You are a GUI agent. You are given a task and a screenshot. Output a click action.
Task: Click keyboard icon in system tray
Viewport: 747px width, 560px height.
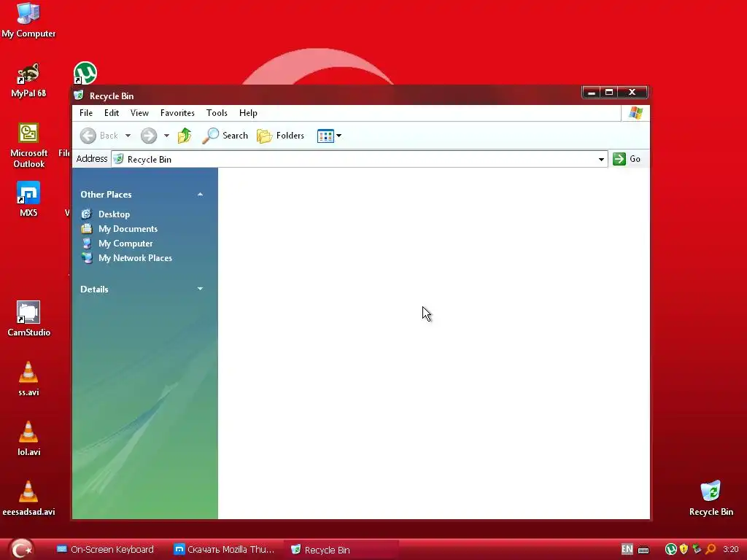click(643, 550)
